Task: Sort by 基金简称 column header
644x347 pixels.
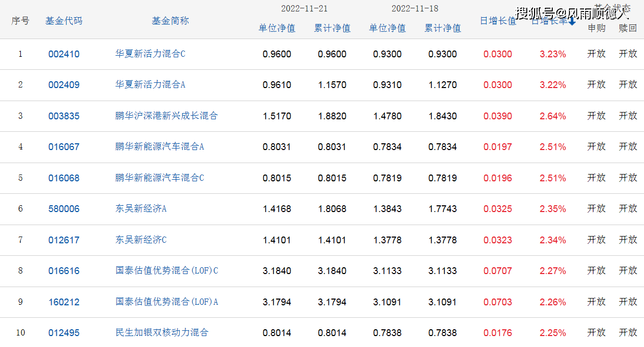Action: pyautogui.click(x=170, y=21)
